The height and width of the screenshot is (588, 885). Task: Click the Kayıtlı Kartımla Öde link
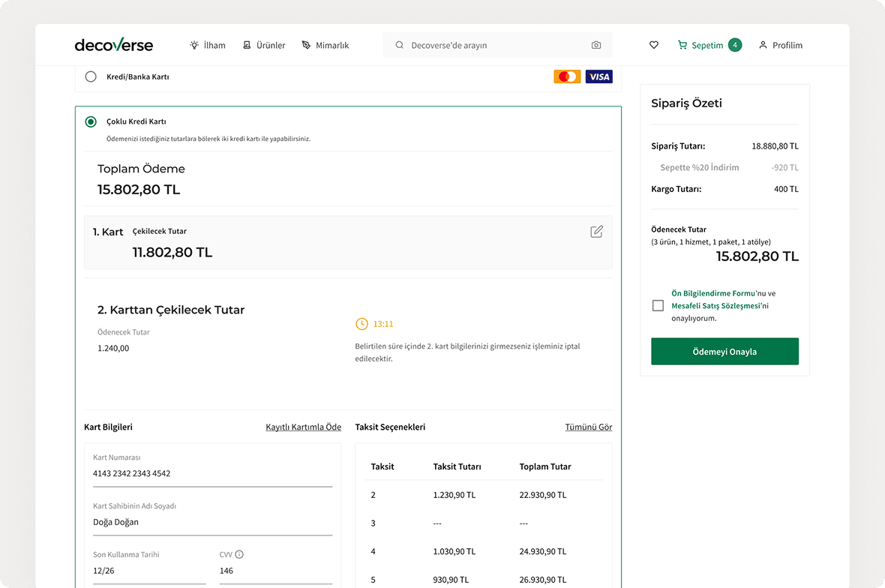click(303, 427)
